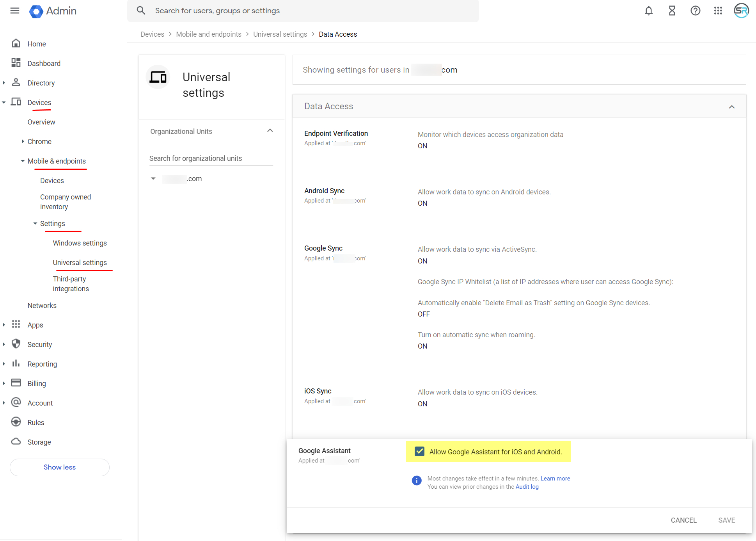Expand the Reporting section arrow

[4, 364]
